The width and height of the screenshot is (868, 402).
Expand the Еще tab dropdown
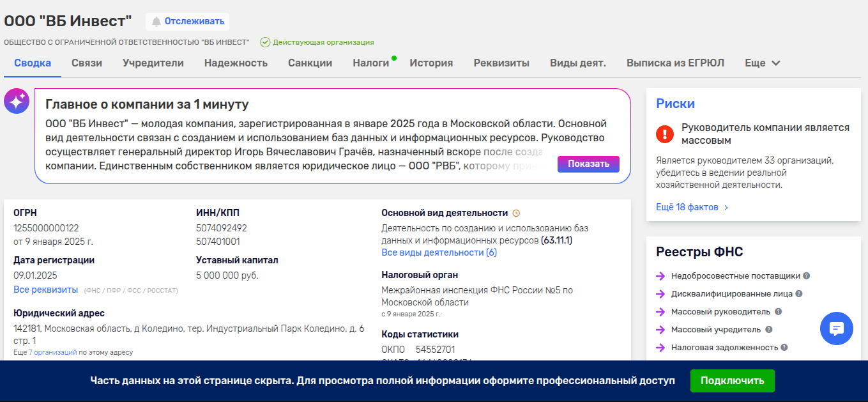(763, 63)
